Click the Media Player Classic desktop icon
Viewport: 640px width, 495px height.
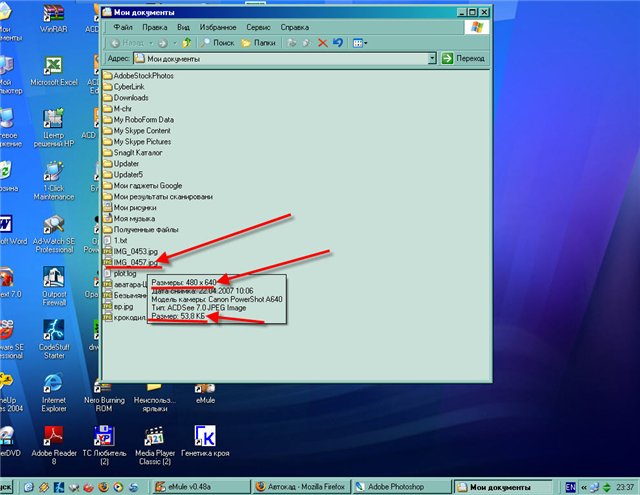153,438
